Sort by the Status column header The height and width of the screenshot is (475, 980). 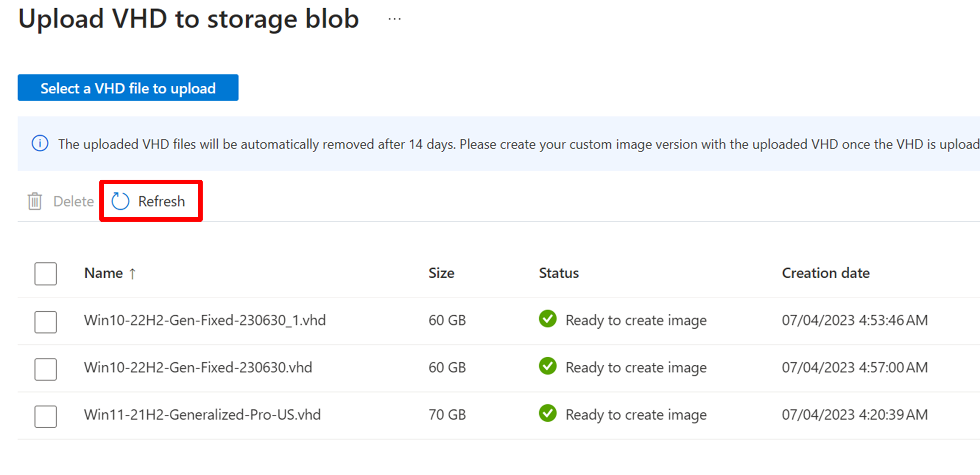point(559,273)
